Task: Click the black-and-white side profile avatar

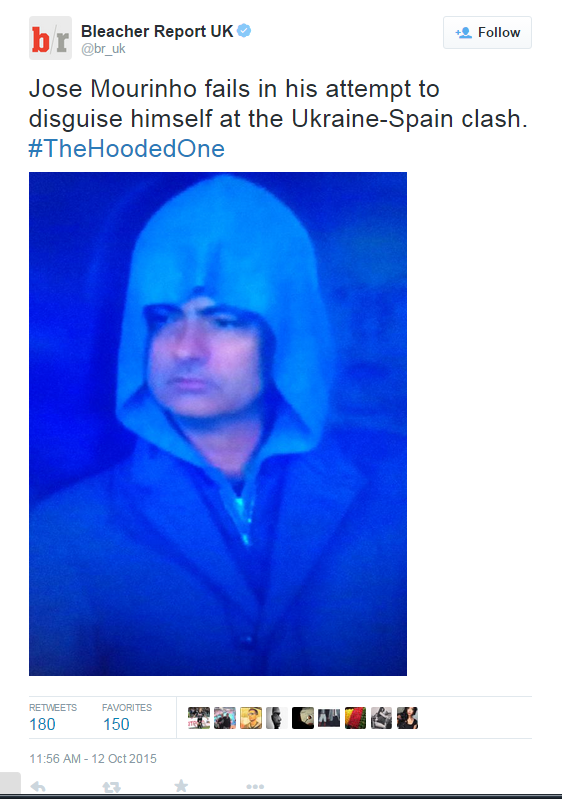Action: click(x=277, y=718)
